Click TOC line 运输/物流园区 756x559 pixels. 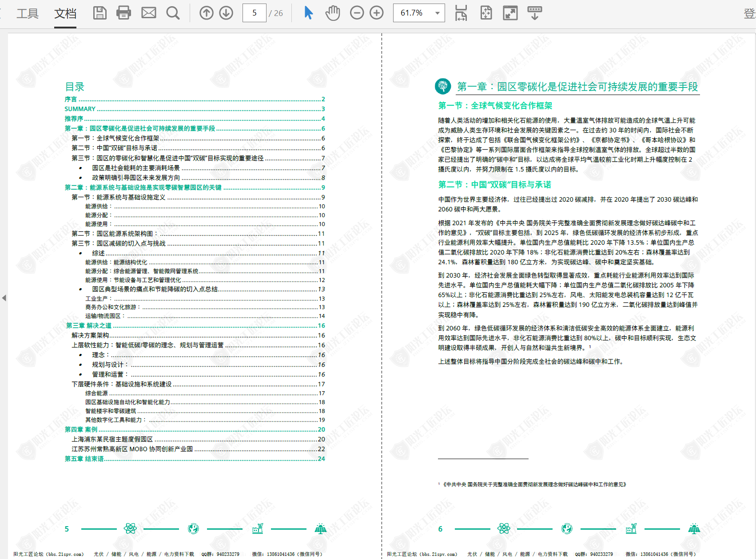(x=205, y=316)
